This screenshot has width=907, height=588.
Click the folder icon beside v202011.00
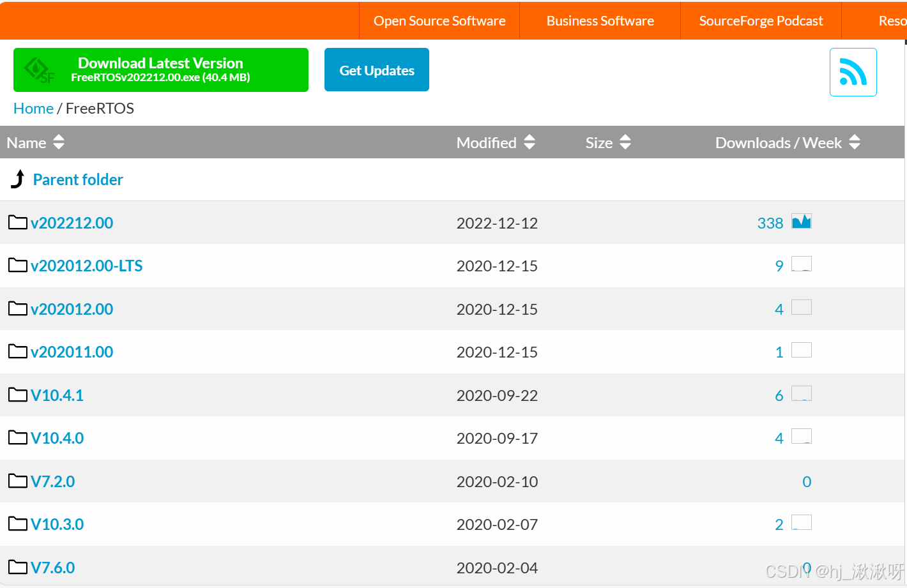18,351
